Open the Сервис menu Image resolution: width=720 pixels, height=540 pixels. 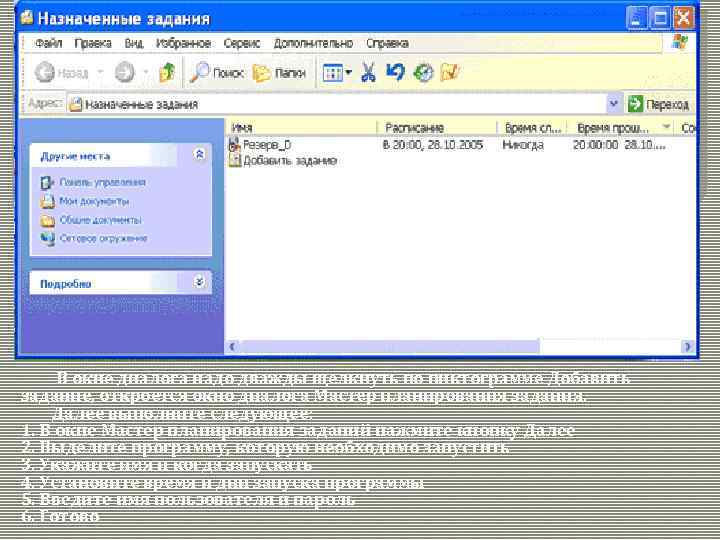pyautogui.click(x=242, y=43)
